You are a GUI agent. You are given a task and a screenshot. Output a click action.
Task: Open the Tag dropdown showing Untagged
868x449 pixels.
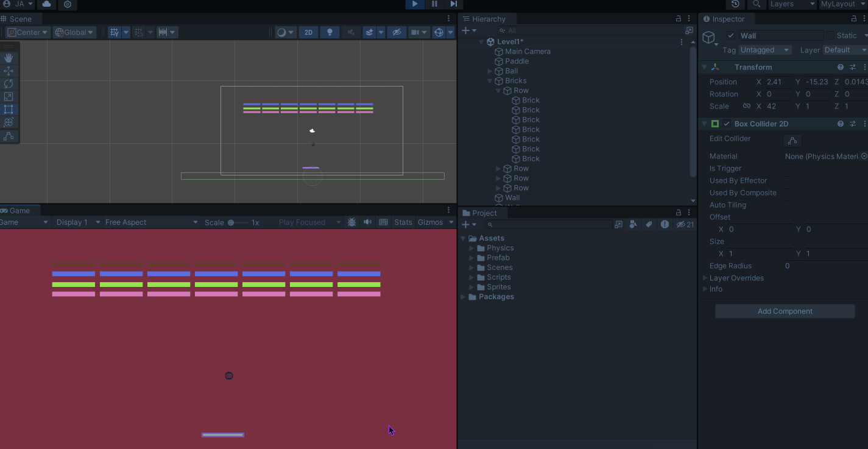coord(764,50)
